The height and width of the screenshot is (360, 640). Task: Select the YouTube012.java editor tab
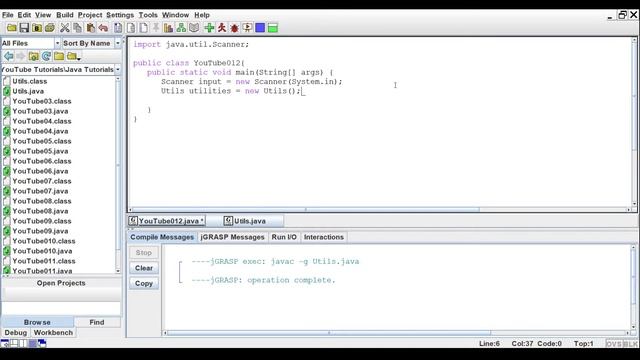(x=166, y=221)
